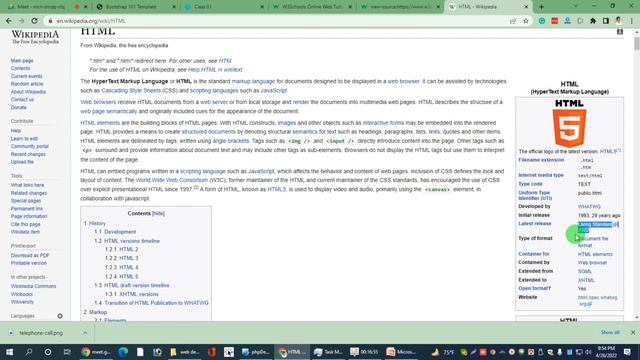Click WHATWG link in infobox
The height and width of the screenshot is (360, 640).
[589, 207]
